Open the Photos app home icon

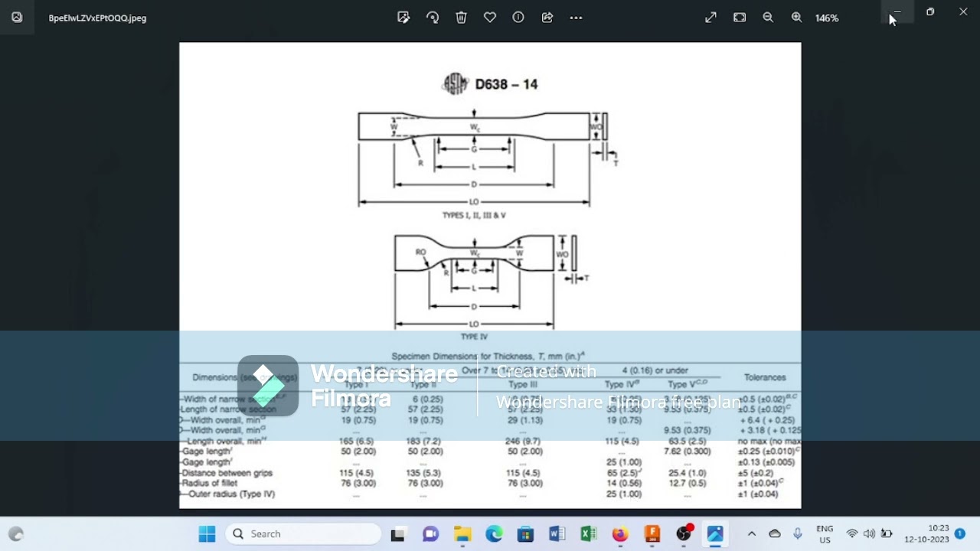[x=17, y=18]
